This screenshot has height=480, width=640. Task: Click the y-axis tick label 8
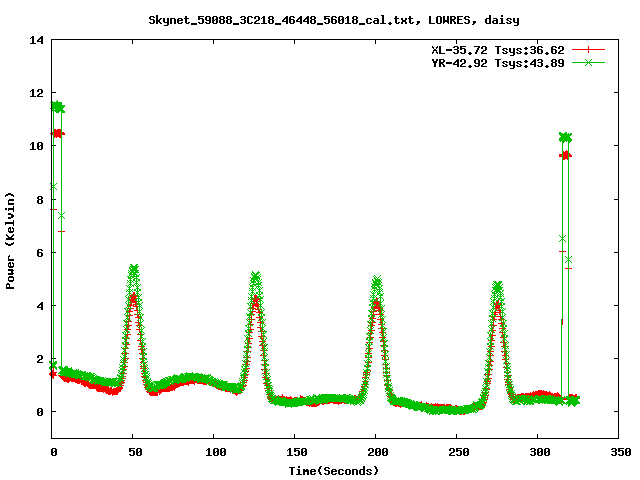click(40, 200)
